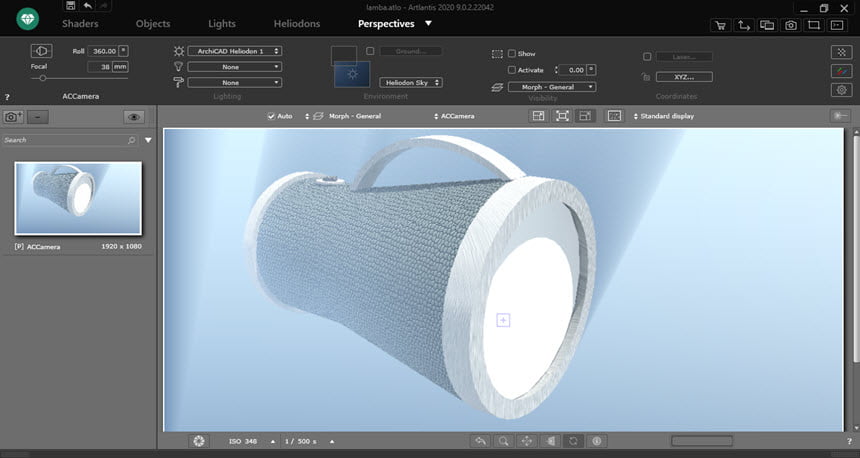Select the Perspectives tab
Screen dimensions: 860x458
click(x=386, y=24)
